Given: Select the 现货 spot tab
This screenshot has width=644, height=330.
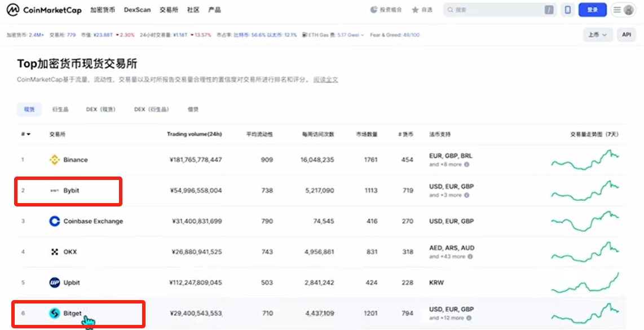Looking at the screenshot, I should click(x=29, y=109).
